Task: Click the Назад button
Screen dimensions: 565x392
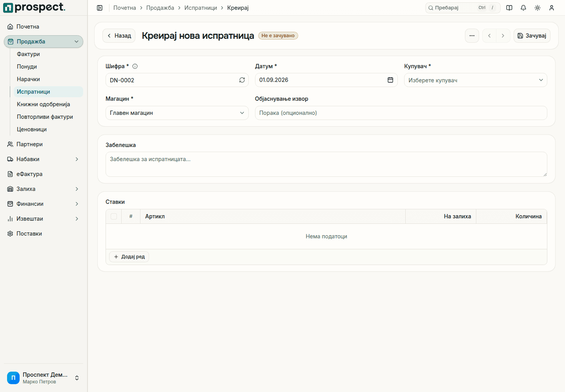Action: (x=119, y=36)
